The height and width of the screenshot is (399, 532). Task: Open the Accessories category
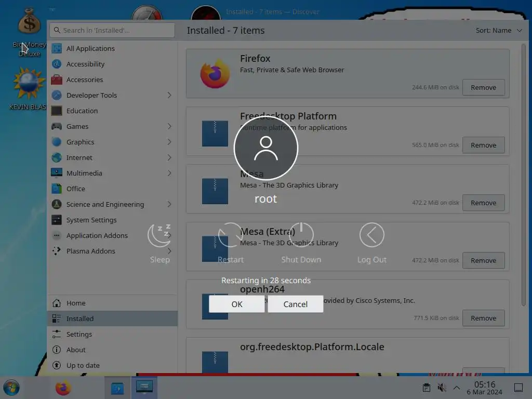pyautogui.click(x=112, y=79)
